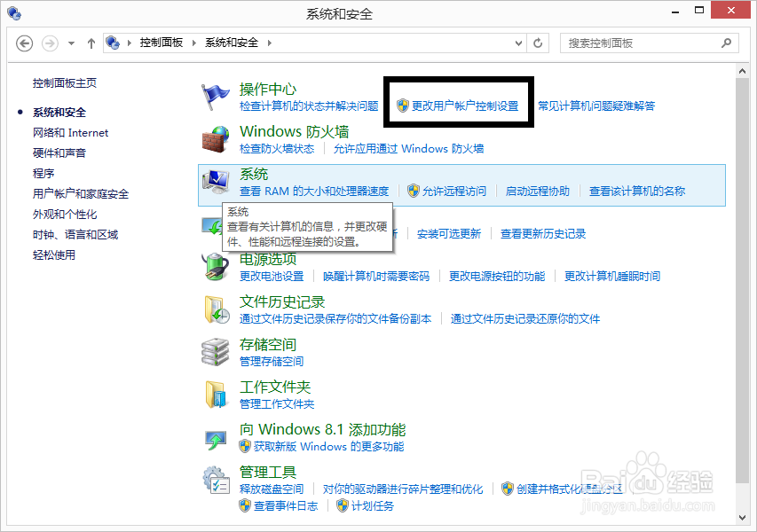Go to 网络和 Internet category
This screenshot has width=757, height=532.
pyautogui.click(x=70, y=133)
